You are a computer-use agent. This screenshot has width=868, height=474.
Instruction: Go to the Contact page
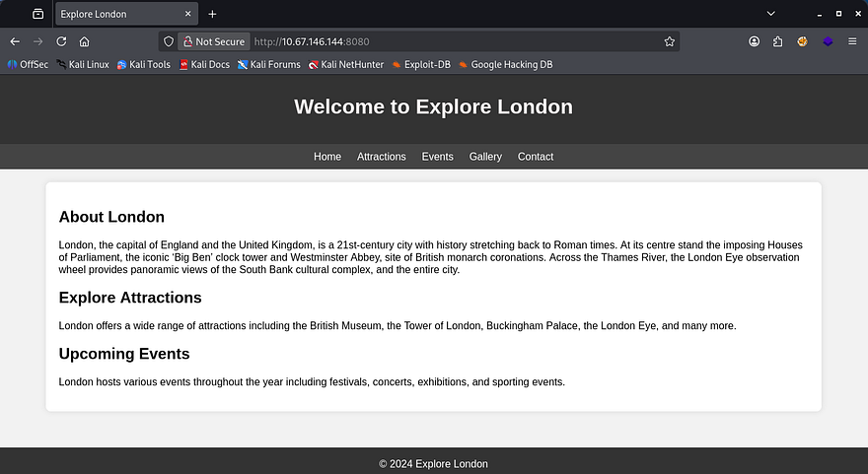click(x=536, y=157)
